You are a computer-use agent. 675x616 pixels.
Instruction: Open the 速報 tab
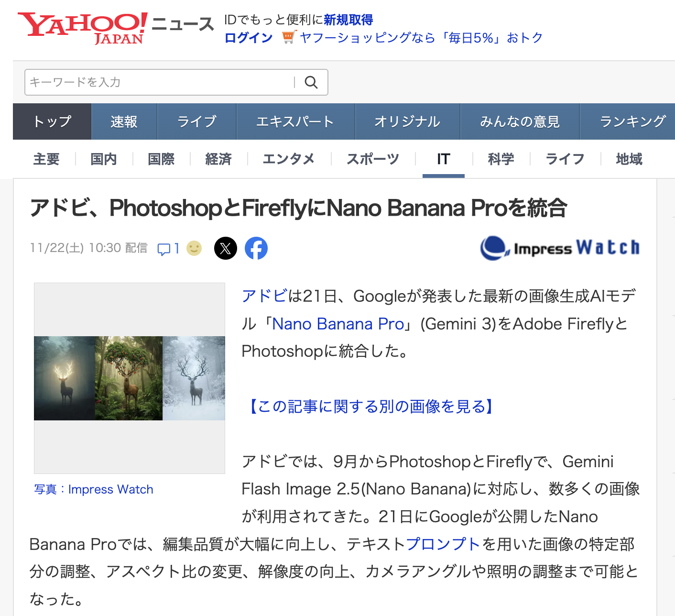coord(124,121)
